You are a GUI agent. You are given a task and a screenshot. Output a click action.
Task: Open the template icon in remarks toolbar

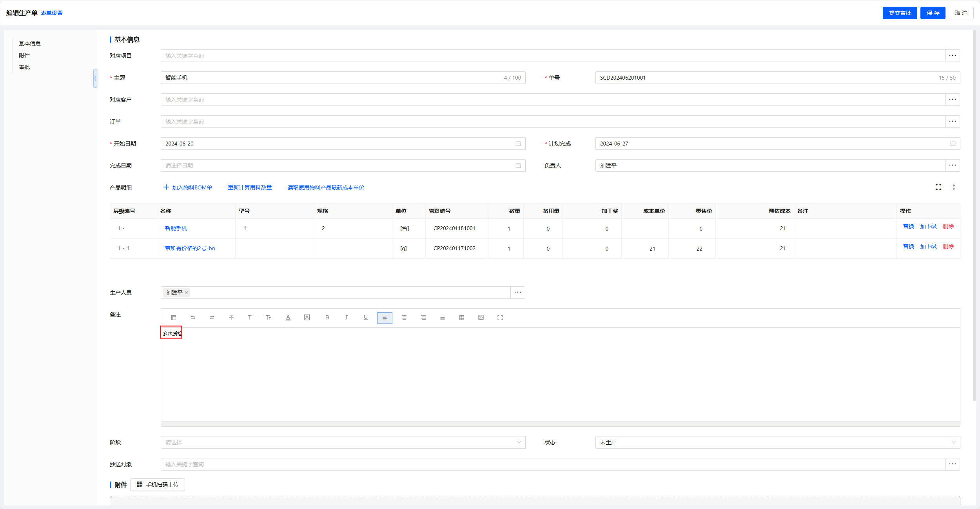pos(174,318)
